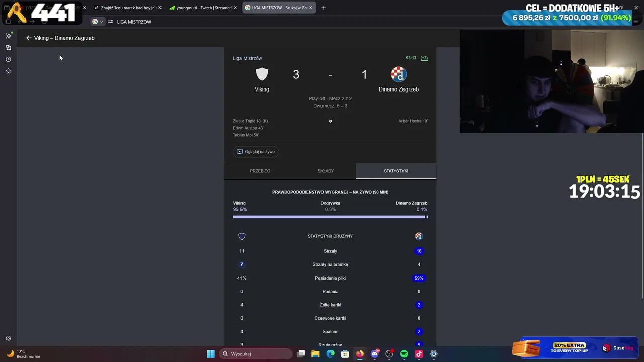Click the Dwumecz: 5 – 3 aggregate text
This screenshot has width=644, height=362.
330,106
